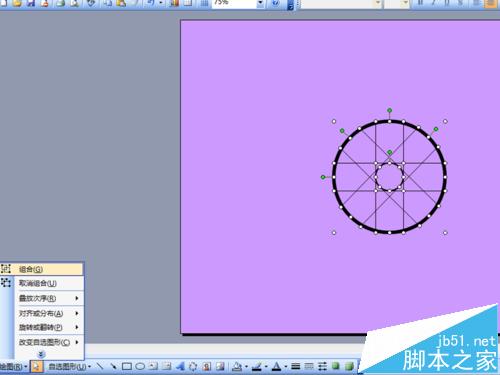
Task: Open the 对齐或分布(A) submenu
Action: tap(42, 313)
